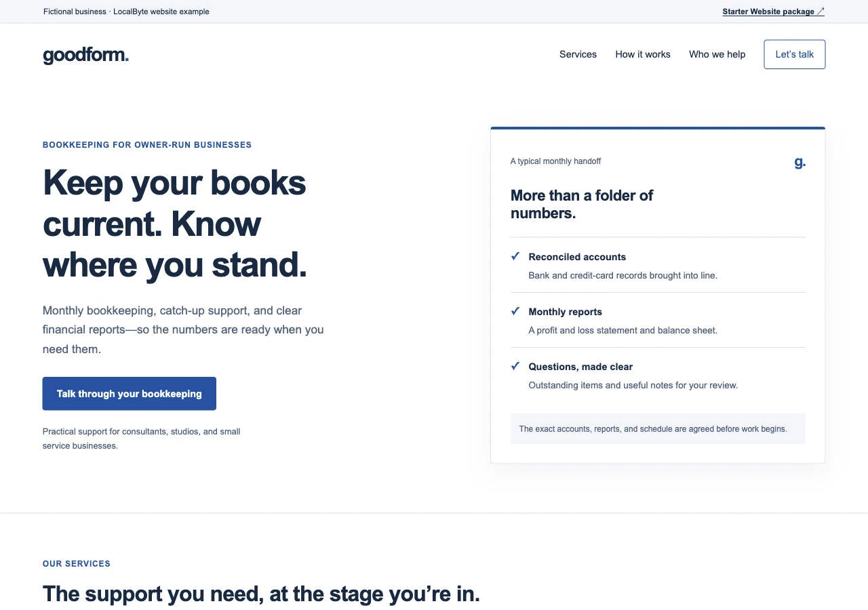Click the 'Monthly reports' title
This screenshot has height=610, width=868.
(x=565, y=312)
